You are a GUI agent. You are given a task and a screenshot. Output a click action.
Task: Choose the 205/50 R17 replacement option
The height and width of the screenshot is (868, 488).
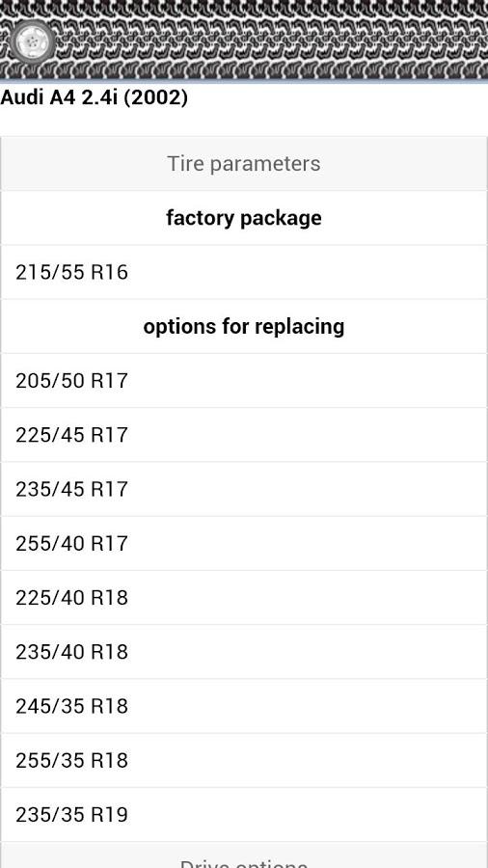[x=244, y=381]
